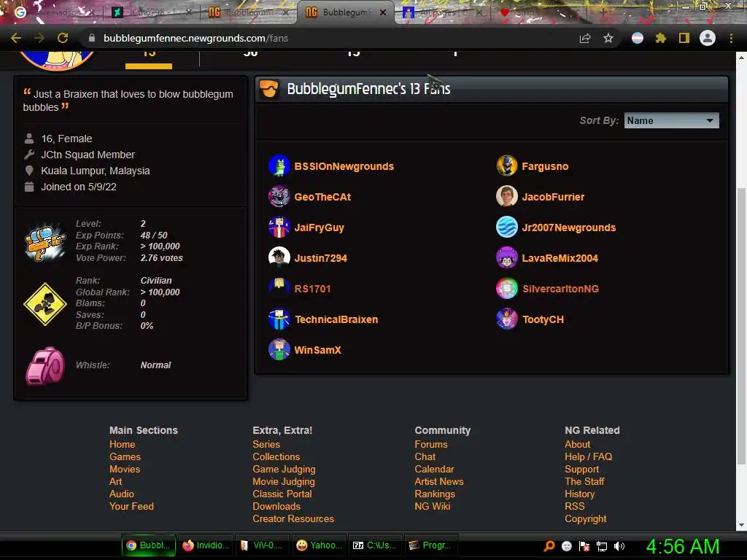Screen dimensions: 747x560
Task: Open the Chrome profile avatar
Action: point(708,38)
